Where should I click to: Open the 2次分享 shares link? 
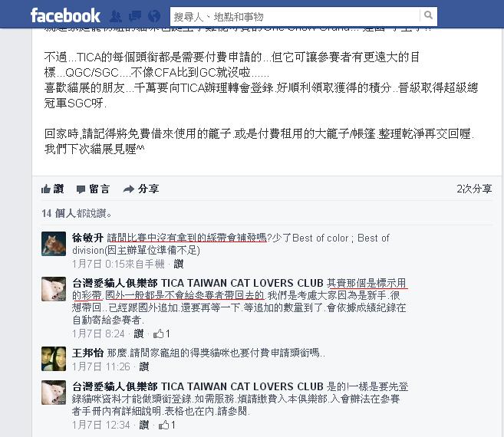pyautogui.click(x=474, y=189)
